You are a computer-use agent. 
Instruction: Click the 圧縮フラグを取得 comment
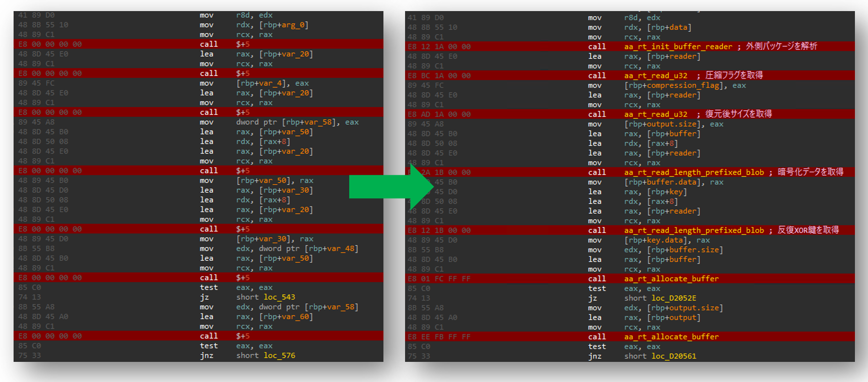point(734,75)
